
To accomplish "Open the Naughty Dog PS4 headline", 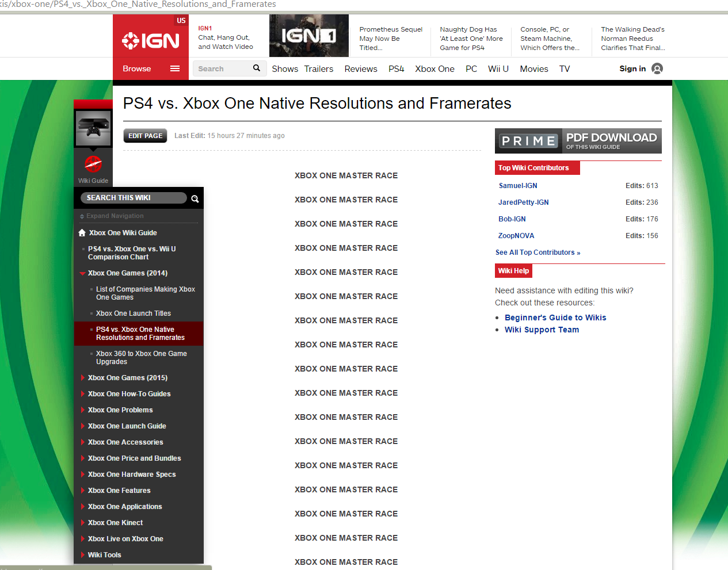I will click(x=471, y=39).
